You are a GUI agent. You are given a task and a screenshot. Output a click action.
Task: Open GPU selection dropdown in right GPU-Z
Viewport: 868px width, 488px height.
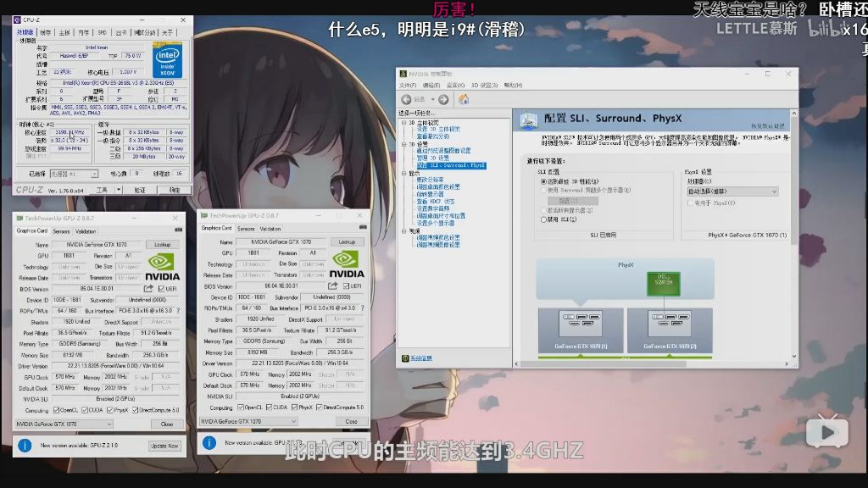pyautogui.click(x=248, y=422)
